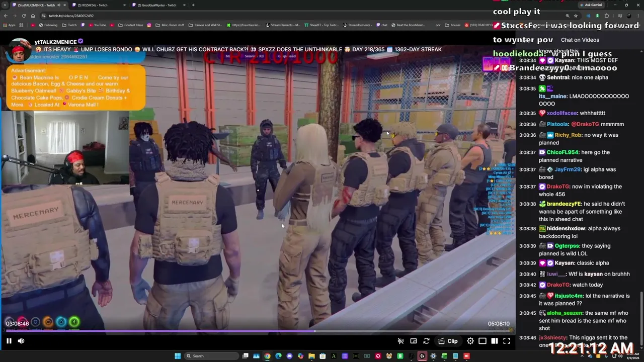
Task: Open the Apps bookmark
Action: (x=9, y=25)
